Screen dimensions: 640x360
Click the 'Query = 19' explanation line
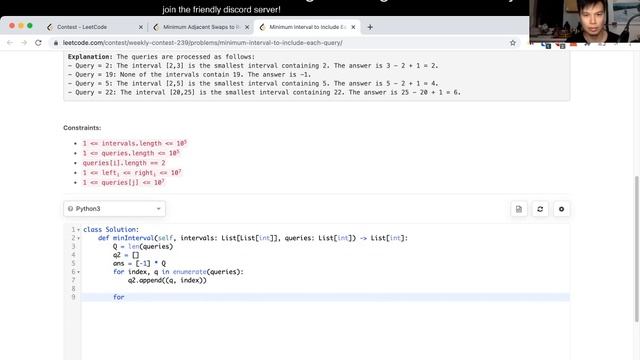(189, 74)
